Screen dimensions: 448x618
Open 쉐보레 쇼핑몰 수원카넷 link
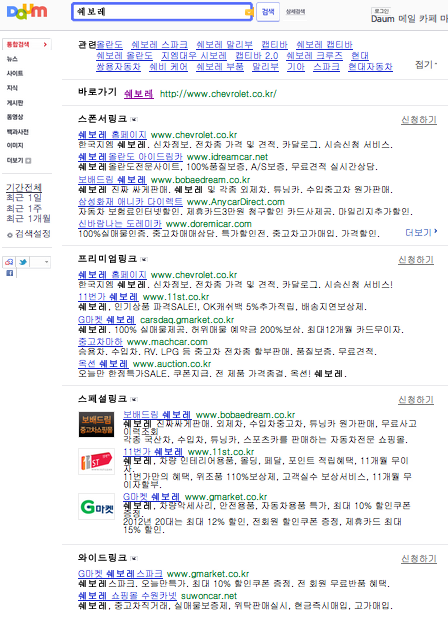coord(127,596)
